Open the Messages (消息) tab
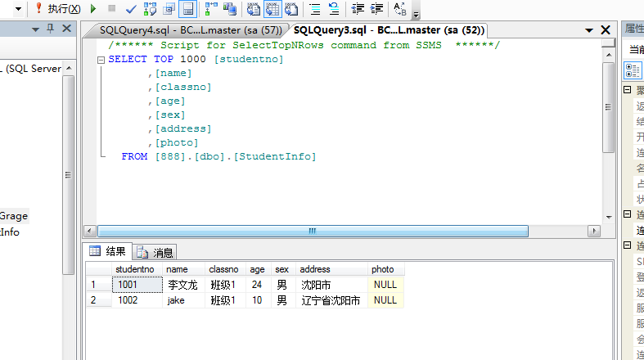The width and height of the screenshot is (644, 360). tap(155, 252)
